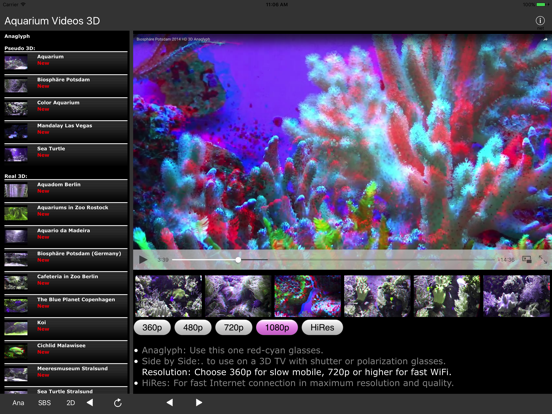
Task: Open the Meeresmuseum Stralsund video
Action: click(66, 374)
